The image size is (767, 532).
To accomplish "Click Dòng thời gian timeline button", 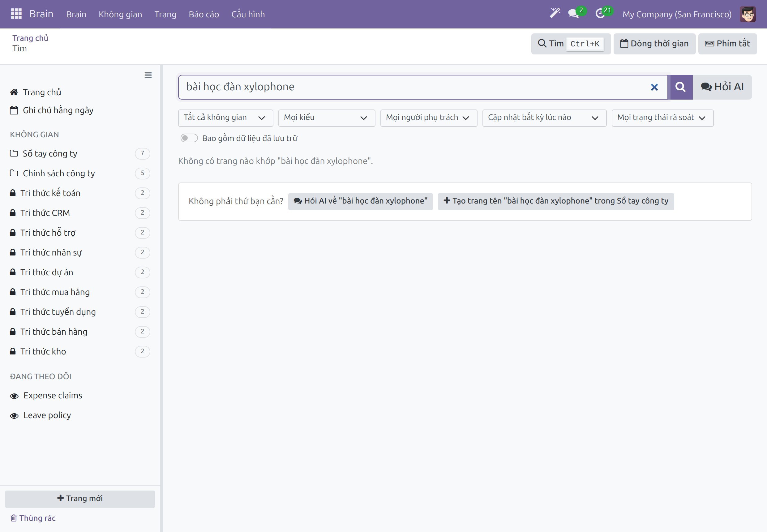I will [654, 44].
